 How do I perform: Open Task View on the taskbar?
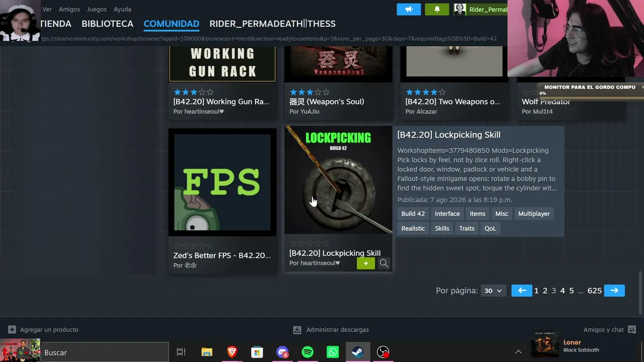pyautogui.click(x=181, y=352)
